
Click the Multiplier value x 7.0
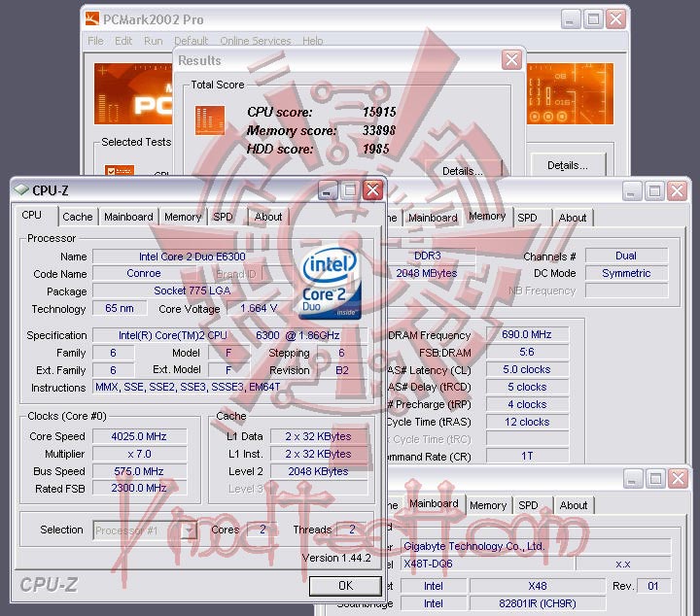click(139, 454)
